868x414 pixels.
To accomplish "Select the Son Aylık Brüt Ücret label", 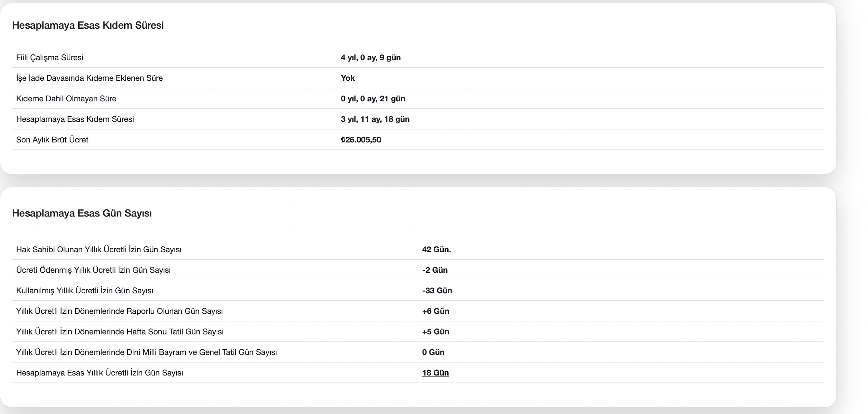I will coord(52,140).
